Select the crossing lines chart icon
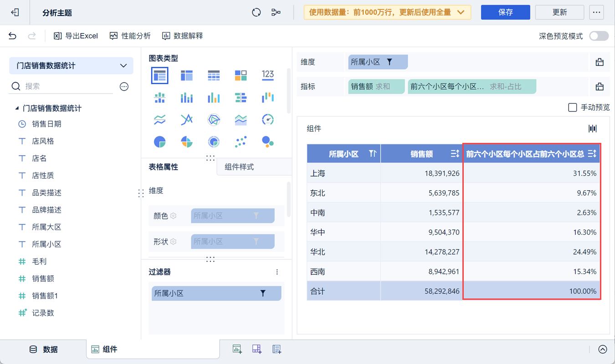This screenshot has width=615, height=364. pyautogui.click(x=187, y=120)
